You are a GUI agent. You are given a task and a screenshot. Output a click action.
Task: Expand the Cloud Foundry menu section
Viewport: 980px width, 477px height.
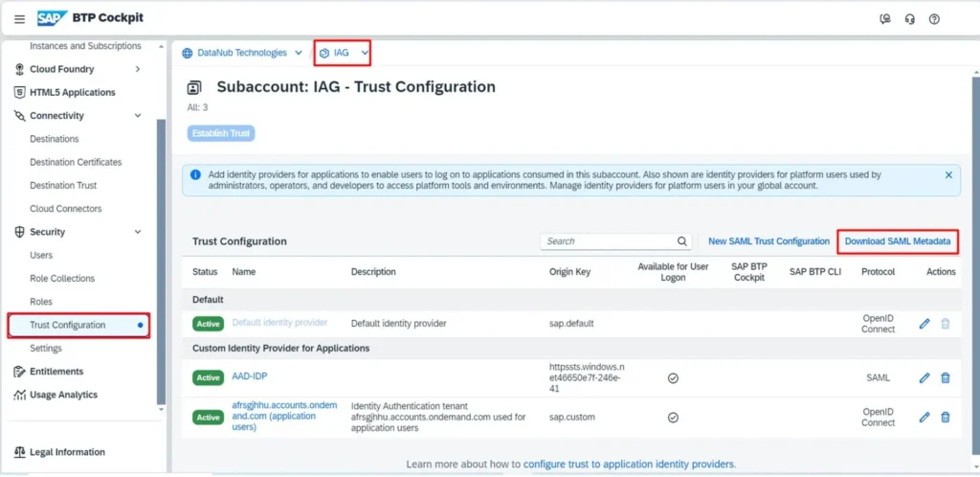click(x=138, y=69)
